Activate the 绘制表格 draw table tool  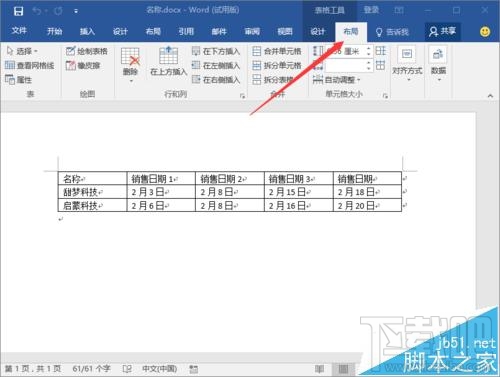click(x=87, y=51)
